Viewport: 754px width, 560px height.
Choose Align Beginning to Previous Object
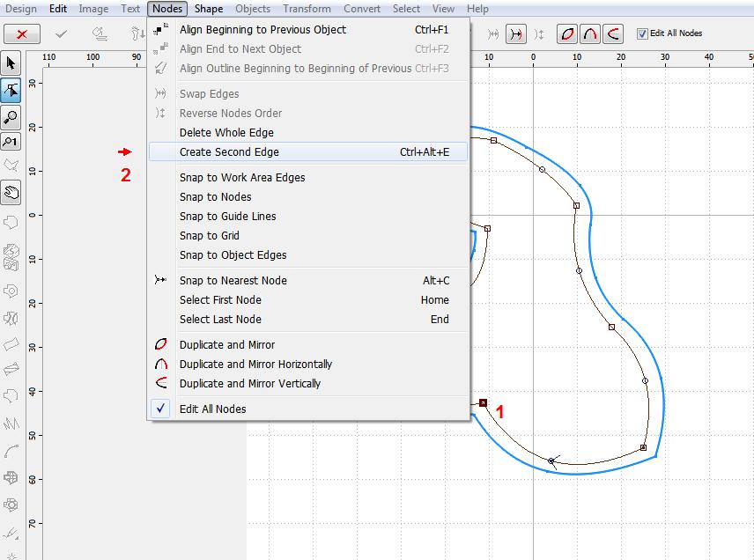[x=262, y=29]
